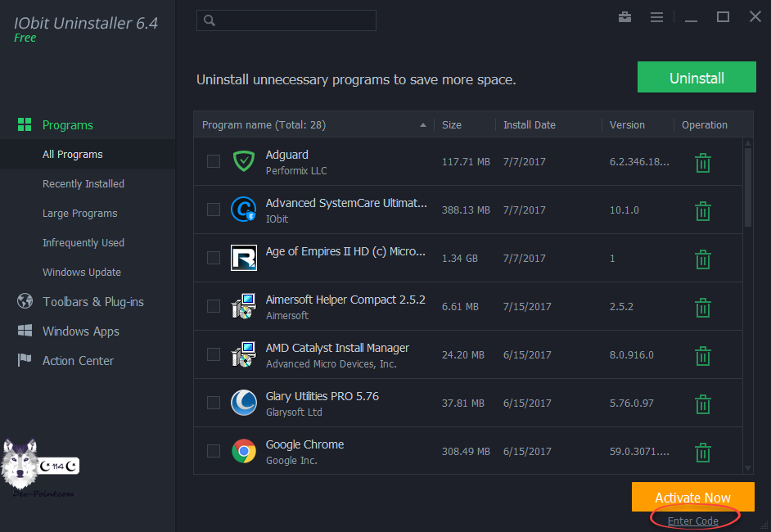Select the Aimersoft Helper Compact checkbox
Viewport: 771px width, 532px height.
coord(214,306)
